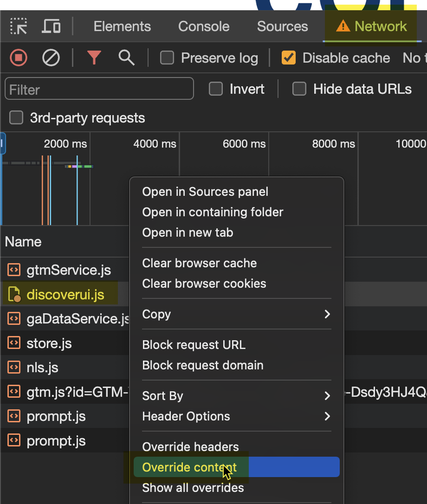Image resolution: width=427 pixels, height=504 pixels.
Task: Select Block request URL menu entry
Action: [x=194, y=345]
